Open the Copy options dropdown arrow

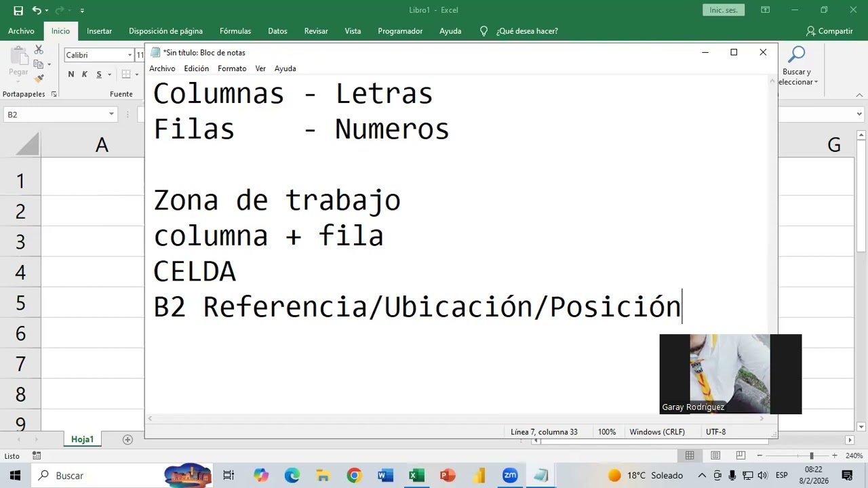point(49,65)
